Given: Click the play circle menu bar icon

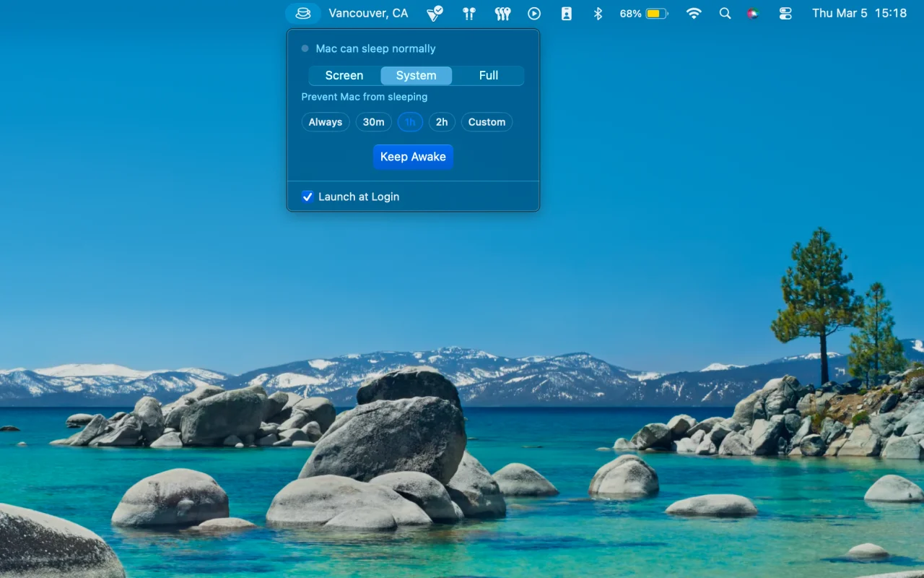Looking at the screenshot, I should (534, 13).
